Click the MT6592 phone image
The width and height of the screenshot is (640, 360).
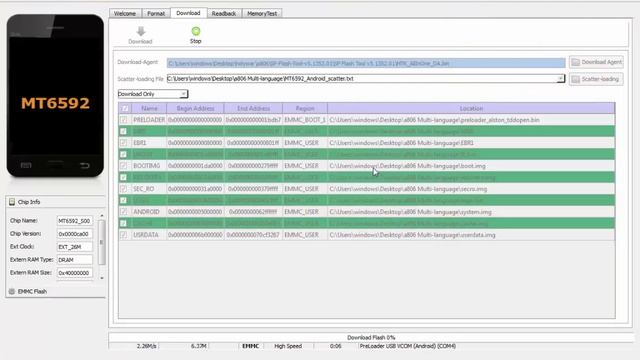pos(55,96)
